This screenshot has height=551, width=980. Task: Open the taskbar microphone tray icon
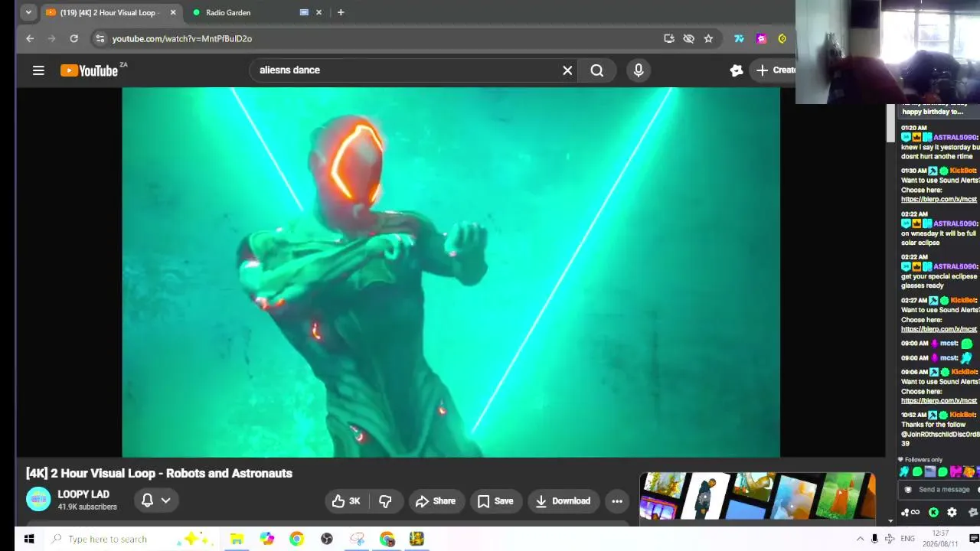[x=874, y=539]
